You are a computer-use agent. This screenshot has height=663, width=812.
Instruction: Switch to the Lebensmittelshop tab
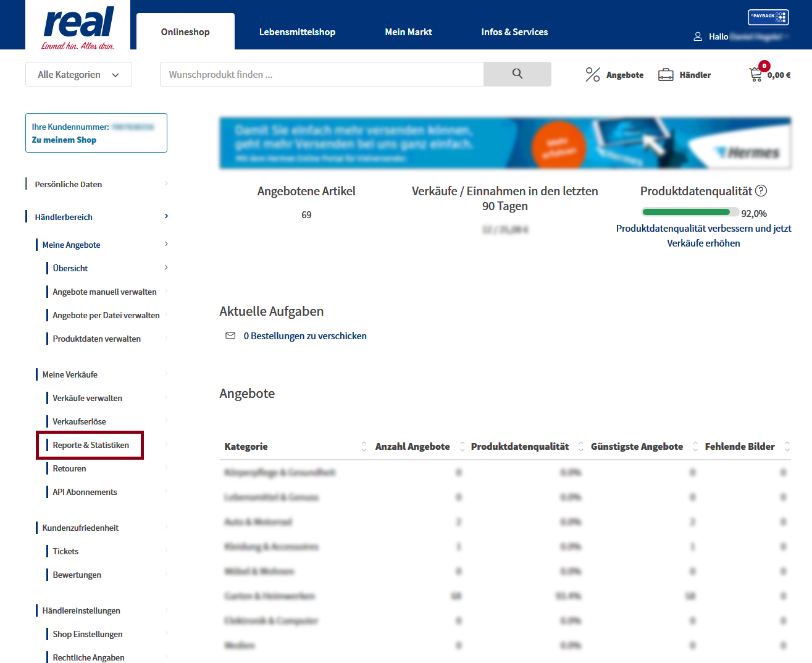click(297, 32)
